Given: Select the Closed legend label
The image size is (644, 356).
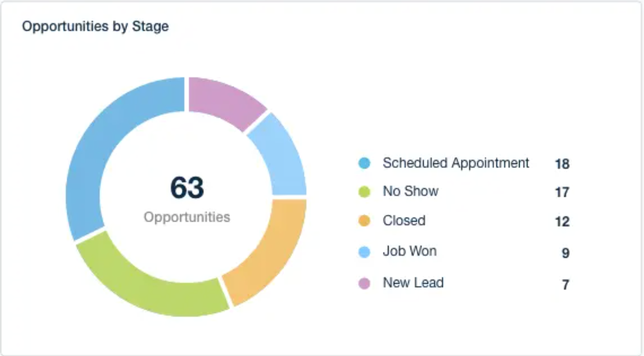Looking at the screenshot, I should click(x=404, y=221).
